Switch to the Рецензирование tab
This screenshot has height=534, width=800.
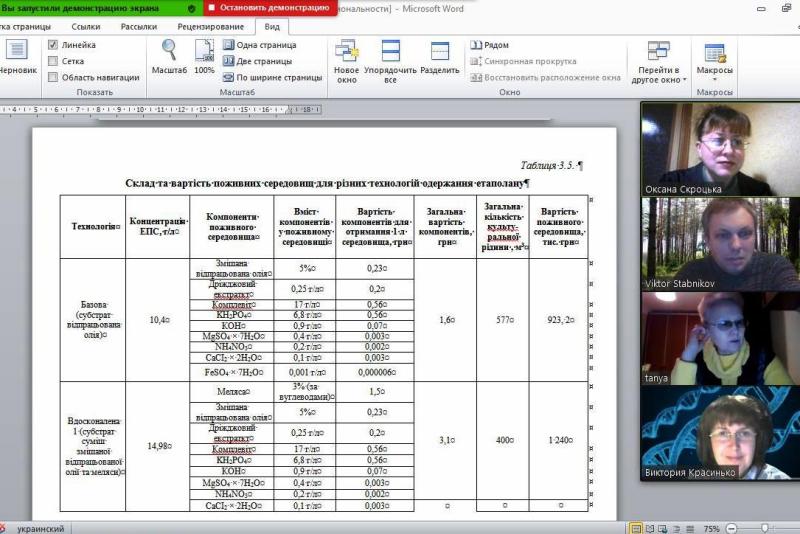210,26
